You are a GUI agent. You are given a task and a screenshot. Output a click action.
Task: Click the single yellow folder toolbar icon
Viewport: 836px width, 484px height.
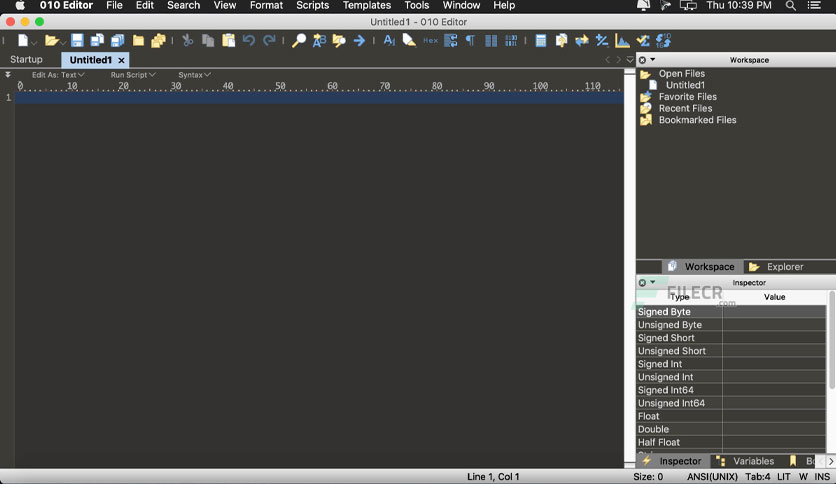[x=138, y=41]
